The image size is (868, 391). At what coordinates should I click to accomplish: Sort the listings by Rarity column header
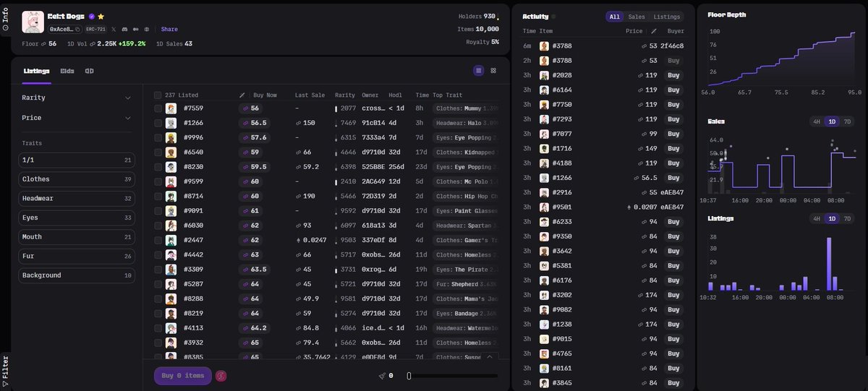click(345, 95)
